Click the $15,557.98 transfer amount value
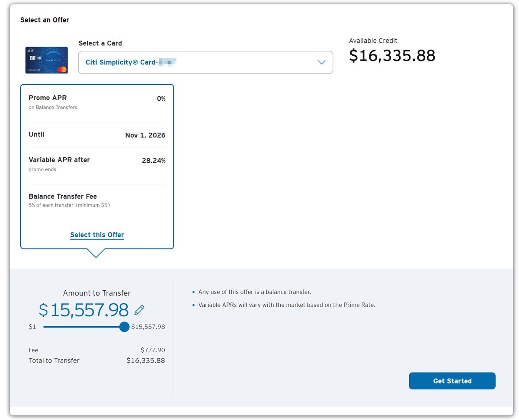 tap(84, 310)
